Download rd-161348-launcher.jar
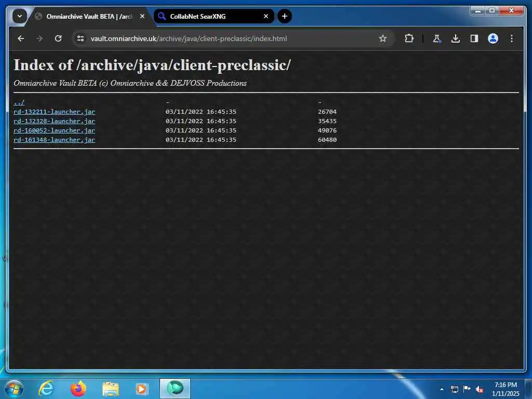 (x=54, y=140)
